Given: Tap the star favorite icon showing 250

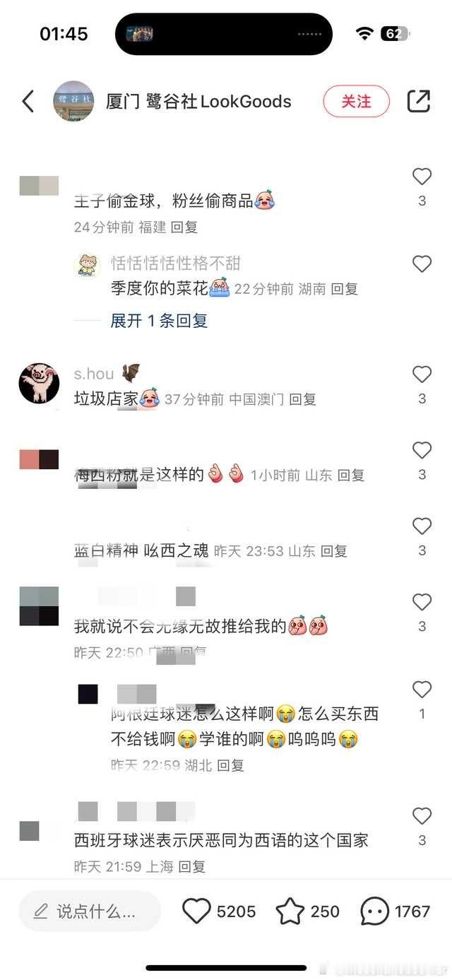Looking at the screenshot, I should tap(290, 911).
